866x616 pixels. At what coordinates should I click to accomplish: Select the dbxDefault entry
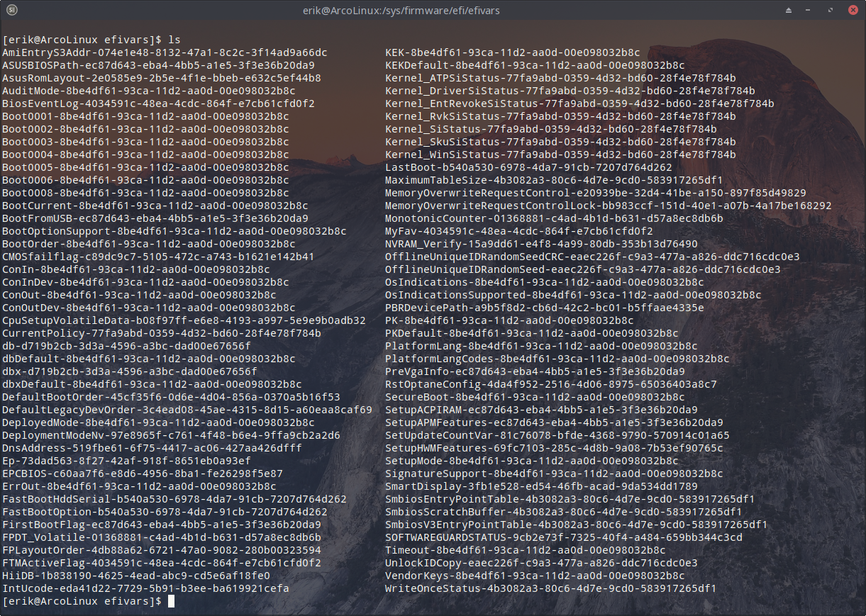pyautogui.click(x=152, y=384)
